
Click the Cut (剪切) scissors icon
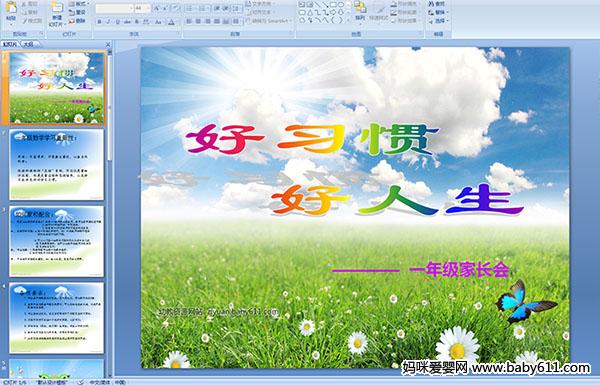point(24,4)
